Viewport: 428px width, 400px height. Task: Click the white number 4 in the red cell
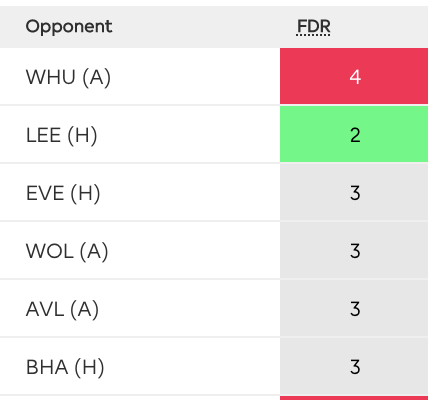[x=355, y=77]
